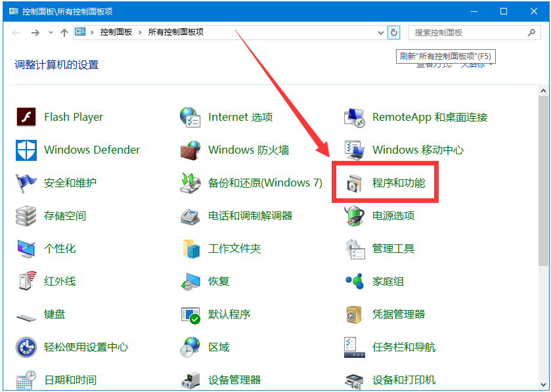Viewport: 551px width, 392px height.
Task: Open the 恢复 recovery icon
Action: [190, 282]
